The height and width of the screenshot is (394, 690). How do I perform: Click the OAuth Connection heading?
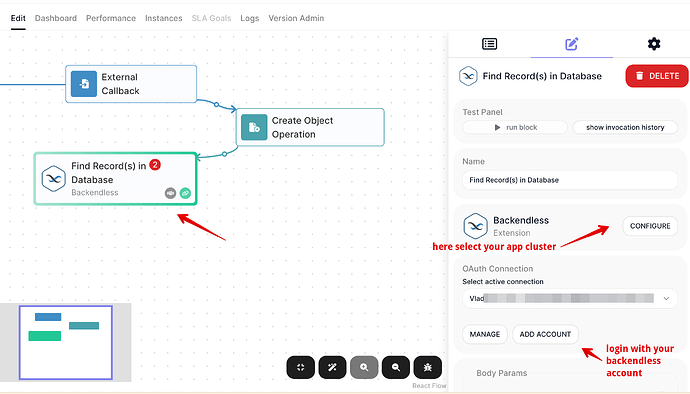click(498, 269)
